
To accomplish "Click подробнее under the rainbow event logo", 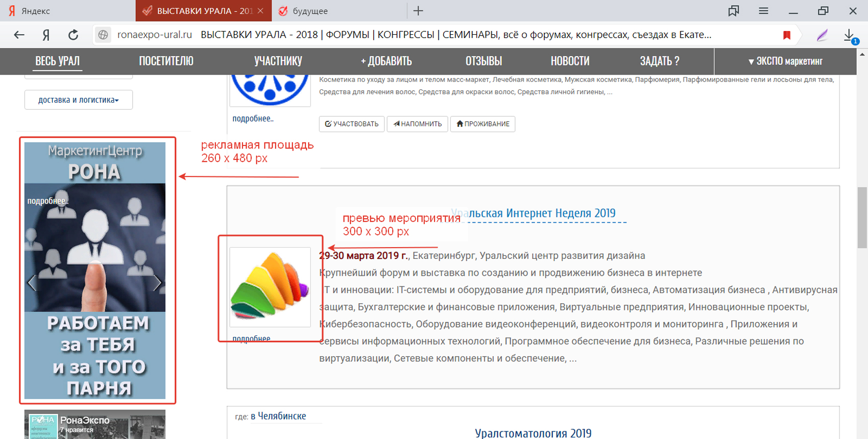I will pyautogui.click(x=251, y=338).
